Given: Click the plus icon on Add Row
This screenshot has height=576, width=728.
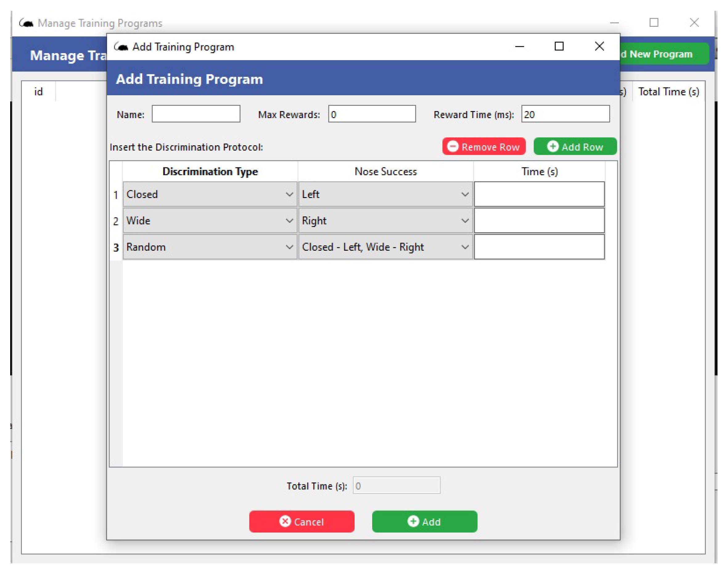Looking at the screenshot, I should coord(552,146).
